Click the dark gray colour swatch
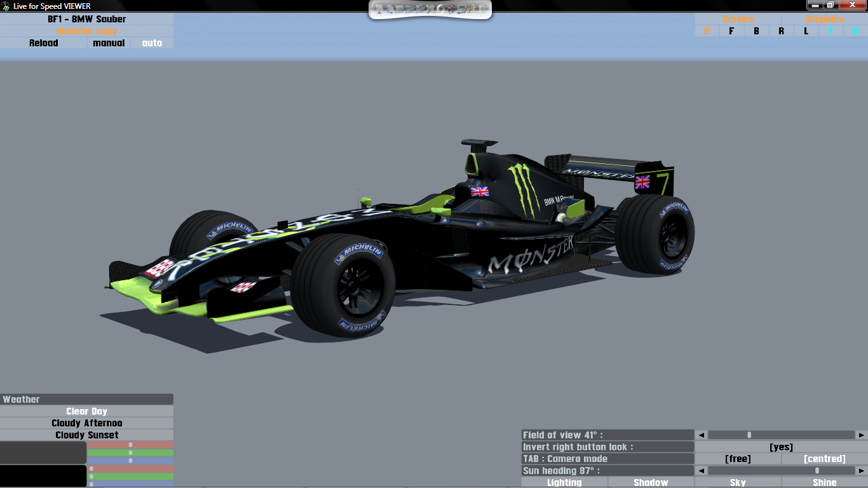The height and width of the screenshot is (488, 868). pos(43,452)
